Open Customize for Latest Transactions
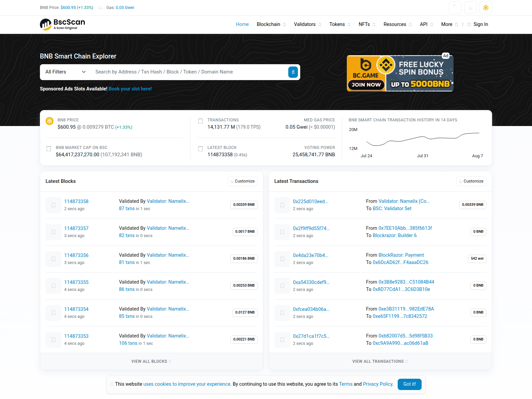This screenshot has height=399, width=532. [471, 181]
